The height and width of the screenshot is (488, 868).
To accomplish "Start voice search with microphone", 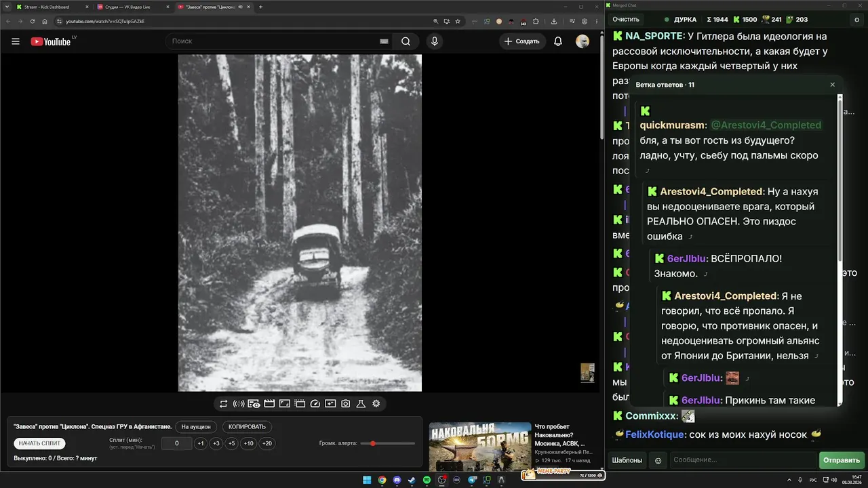I will tap(435, 41).
